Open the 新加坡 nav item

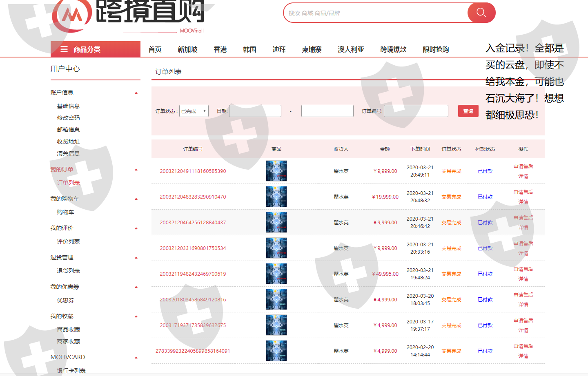188,49
